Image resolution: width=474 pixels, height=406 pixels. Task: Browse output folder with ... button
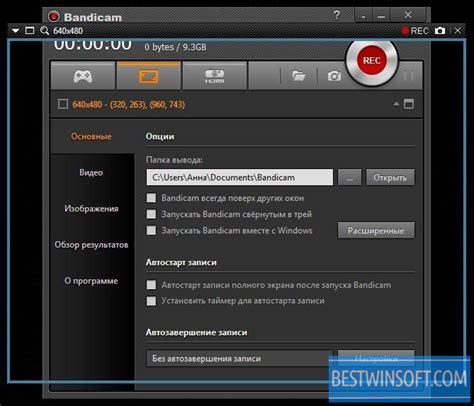tap(349, 177)
